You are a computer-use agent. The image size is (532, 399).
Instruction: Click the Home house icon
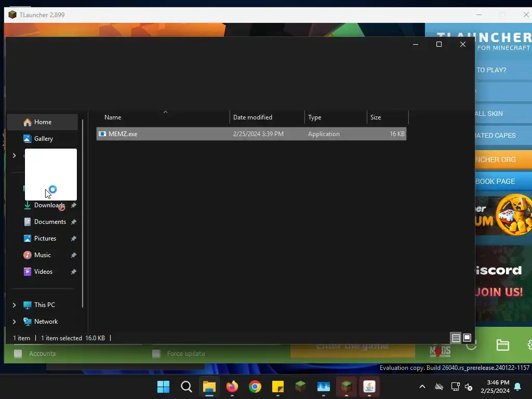tap(27, 122)
